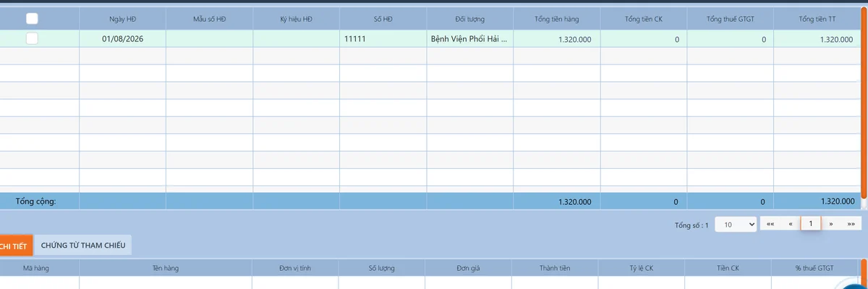
Task: Click the Số lượng detail column header
Action: pos(381,268)
